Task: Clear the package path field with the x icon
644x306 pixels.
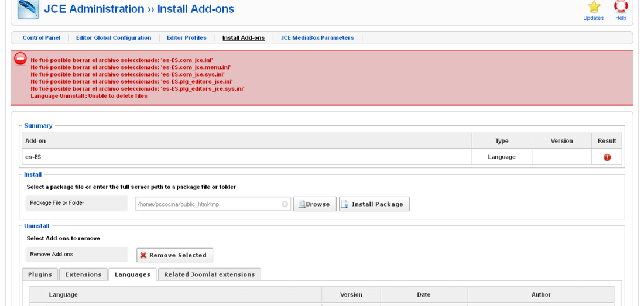Action: (x=285, y=204)
